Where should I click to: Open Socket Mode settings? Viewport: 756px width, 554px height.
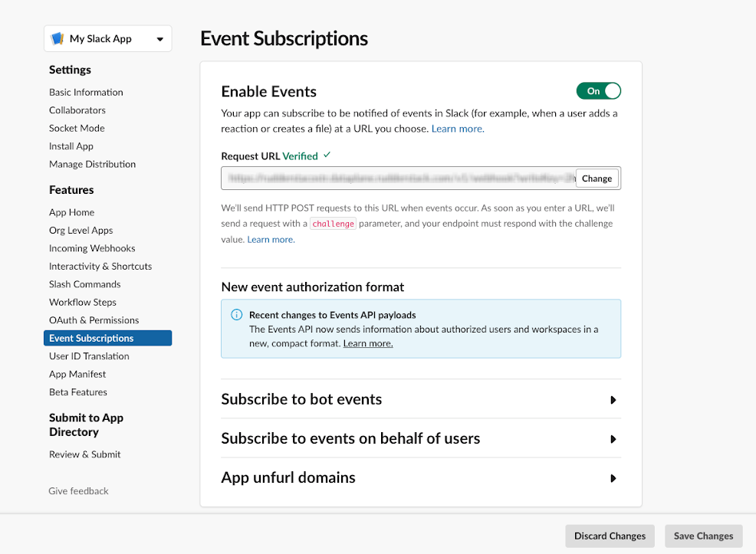[77, 128]
